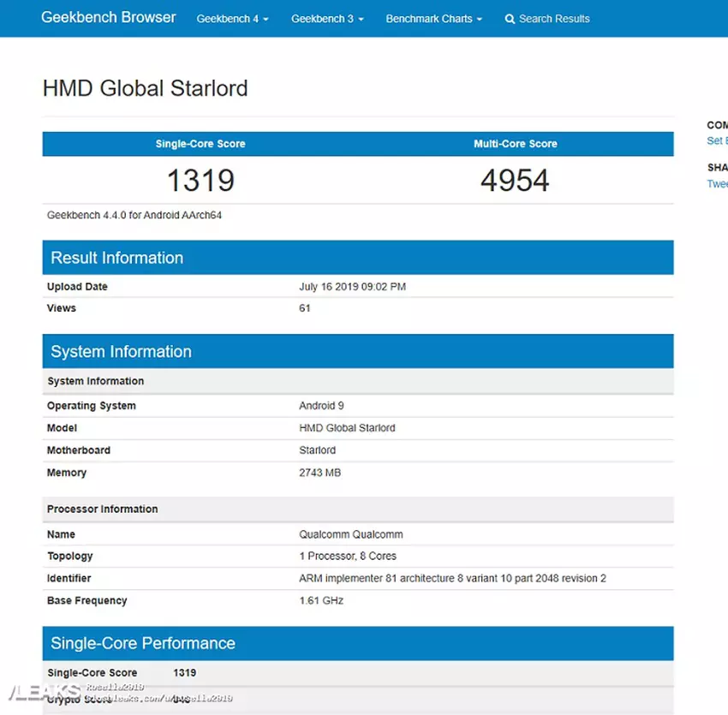Viewport: 728px width, 715px height.
Task: Click the Result Information section header
Action: [116, 258]
